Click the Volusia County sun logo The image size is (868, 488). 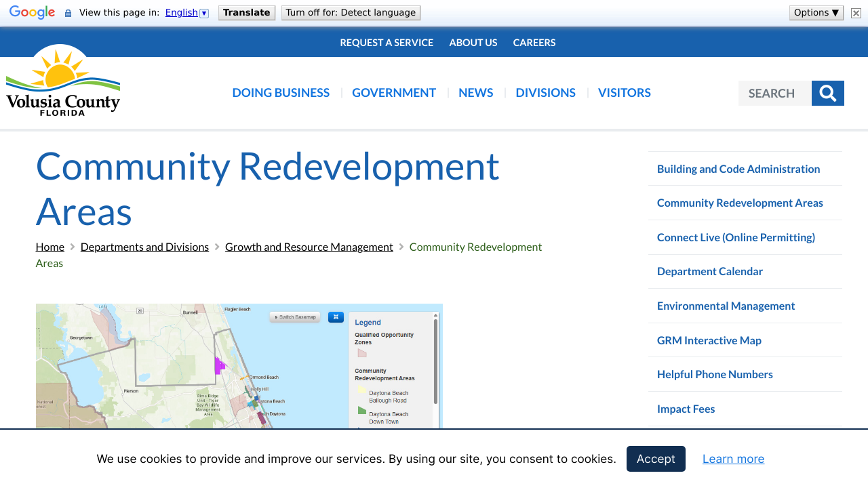point(62,80)
